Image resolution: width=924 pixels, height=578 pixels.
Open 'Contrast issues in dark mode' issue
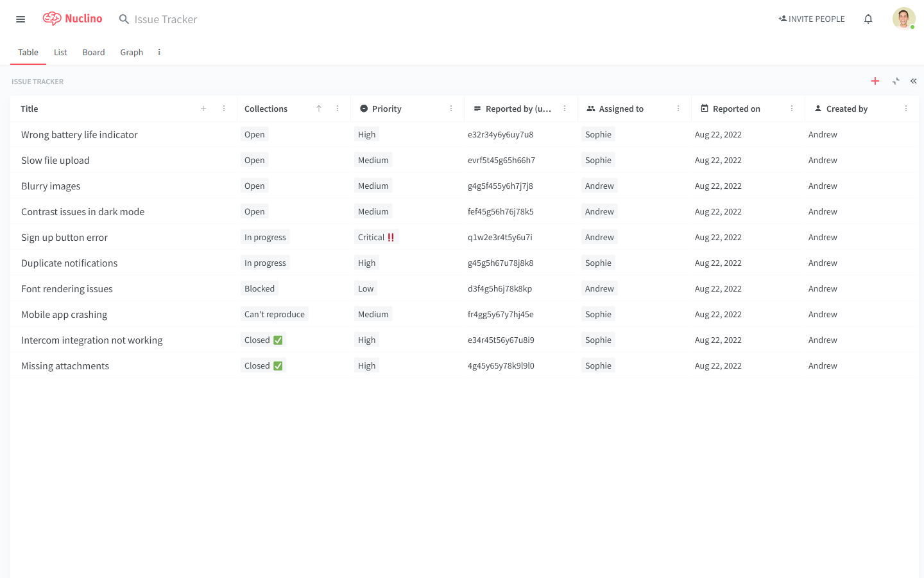(x=83, y=211)
